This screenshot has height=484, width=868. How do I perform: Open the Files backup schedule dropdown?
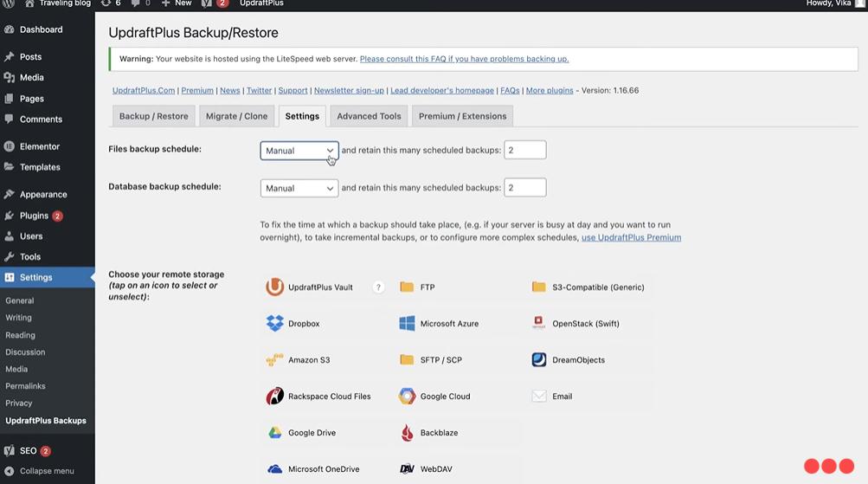click(299, 151)
